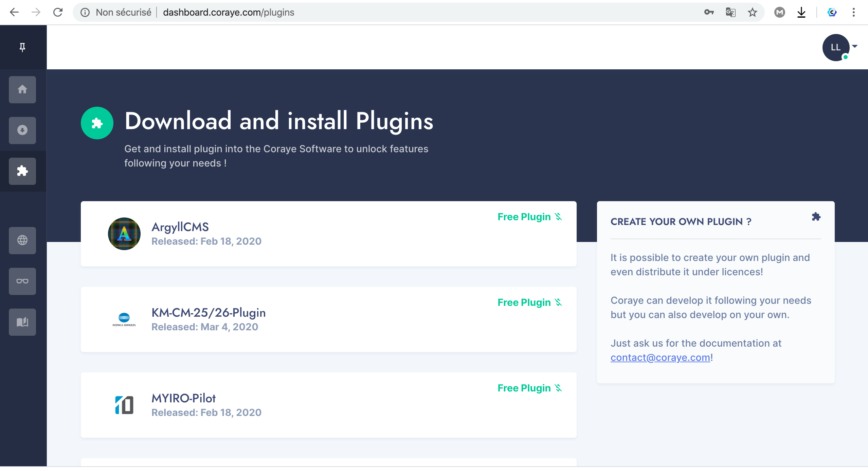Viewport: 868px width, 471px height.
Task: Bookmark the page with the star icon
Action: (x=753, y=13)
